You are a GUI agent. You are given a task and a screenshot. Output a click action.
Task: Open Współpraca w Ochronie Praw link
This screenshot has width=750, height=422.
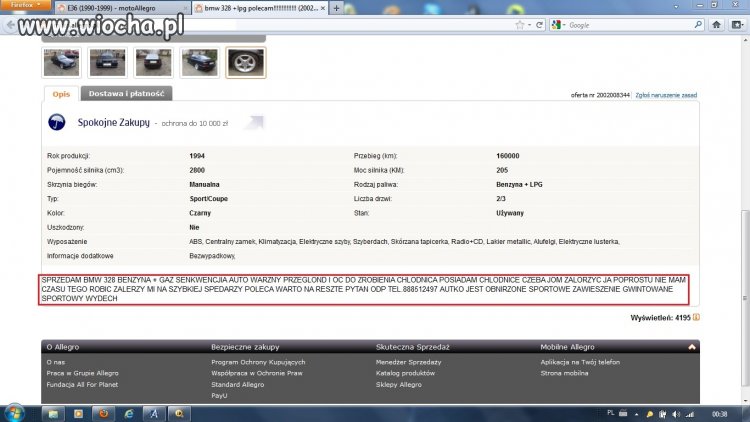pos(257,373)
